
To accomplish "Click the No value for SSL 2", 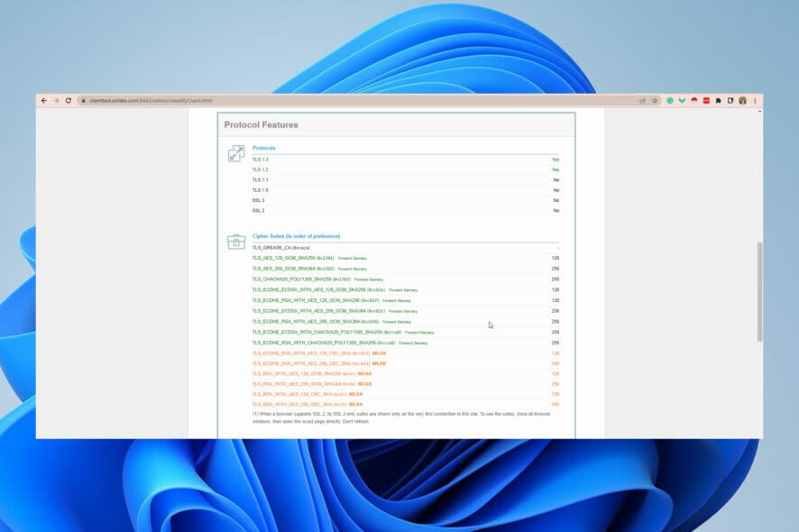I will (556, 210).
